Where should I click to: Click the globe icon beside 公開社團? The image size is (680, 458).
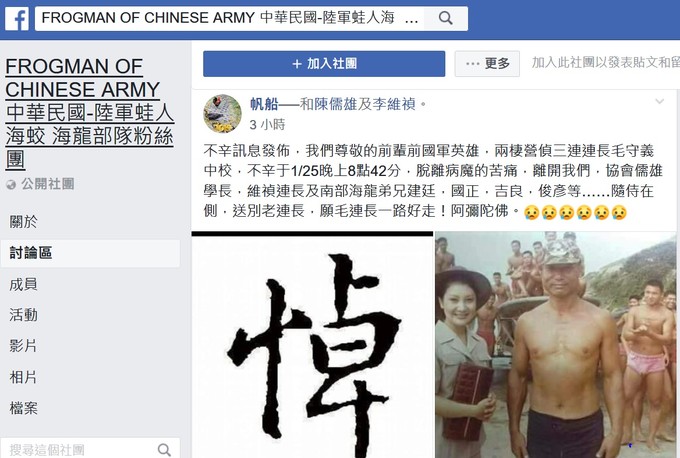tap(11, 185)
